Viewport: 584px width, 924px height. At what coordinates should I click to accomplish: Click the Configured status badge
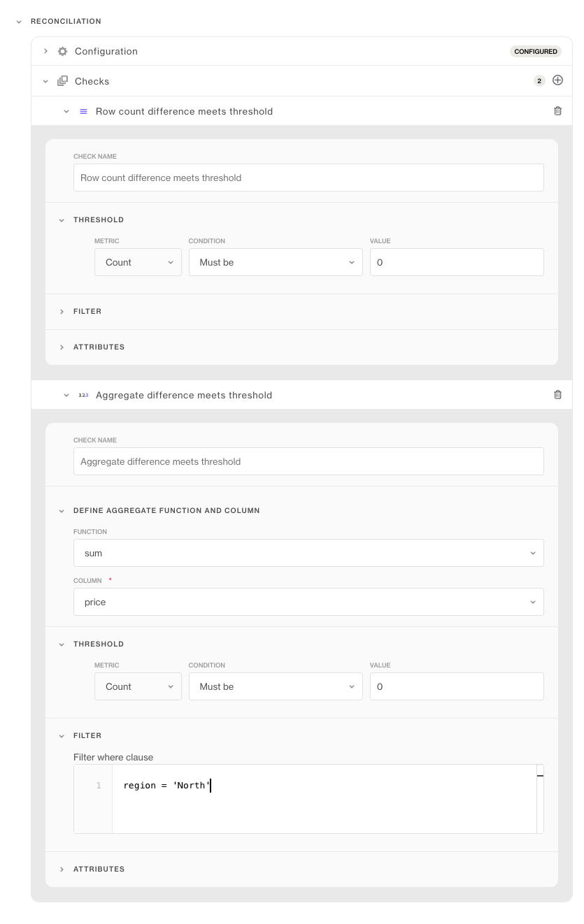[x=535, y=52]
